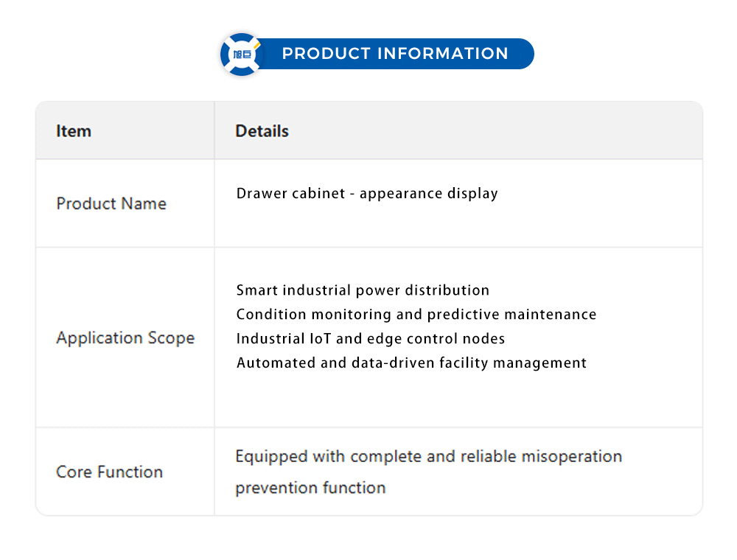
Task: Click the word 'misoperation' in Core Function details
Action: [572, 457]
